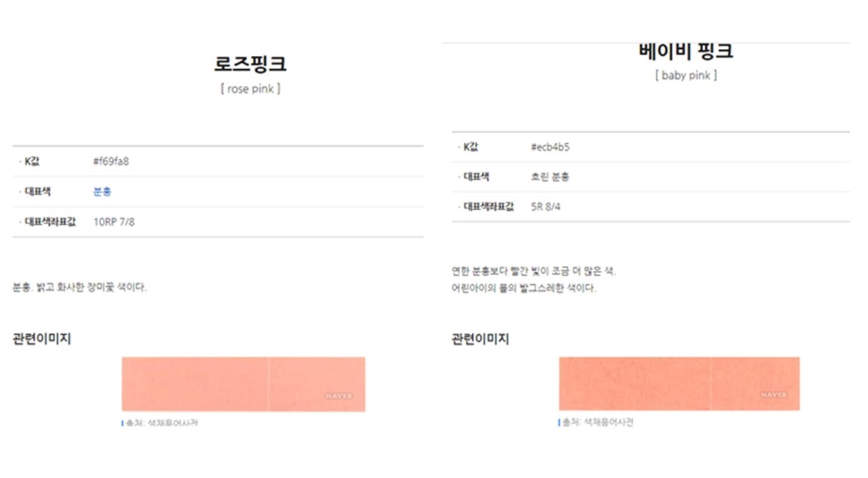868x478 pixels.
Task: Click the NAVER watermark on baby pink swatch
Action: click(774, 395)
